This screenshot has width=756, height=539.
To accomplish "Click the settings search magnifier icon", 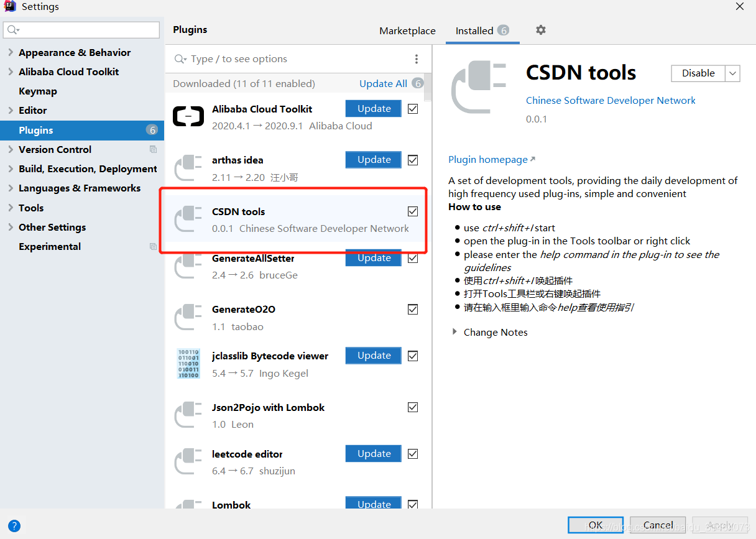I will (x=13, y=30).
